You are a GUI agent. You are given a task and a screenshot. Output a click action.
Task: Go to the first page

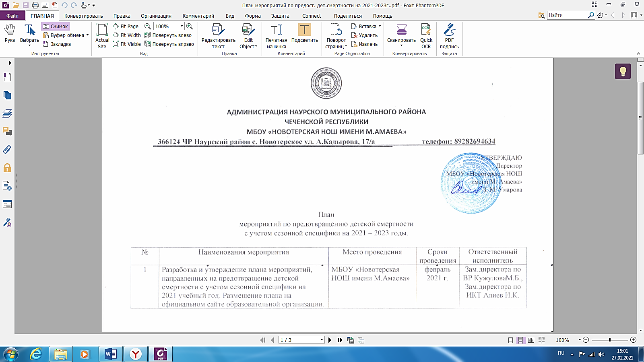tap(263, 340)
